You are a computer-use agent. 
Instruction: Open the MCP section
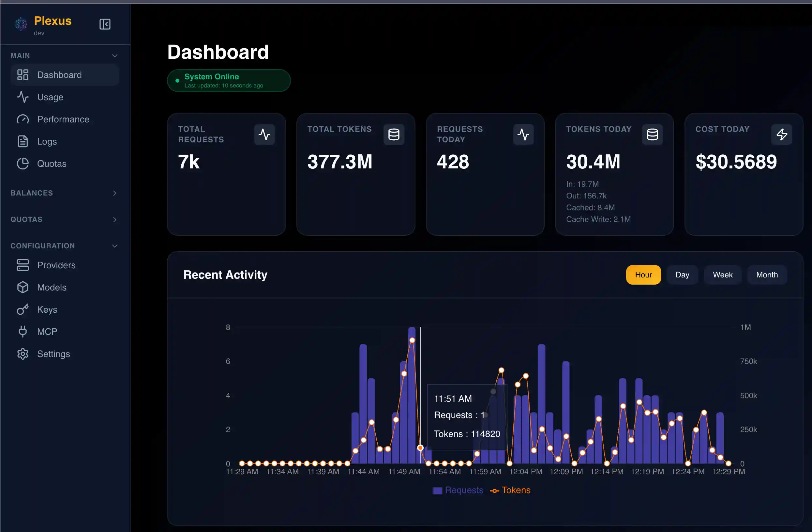[x=47, y=332]
